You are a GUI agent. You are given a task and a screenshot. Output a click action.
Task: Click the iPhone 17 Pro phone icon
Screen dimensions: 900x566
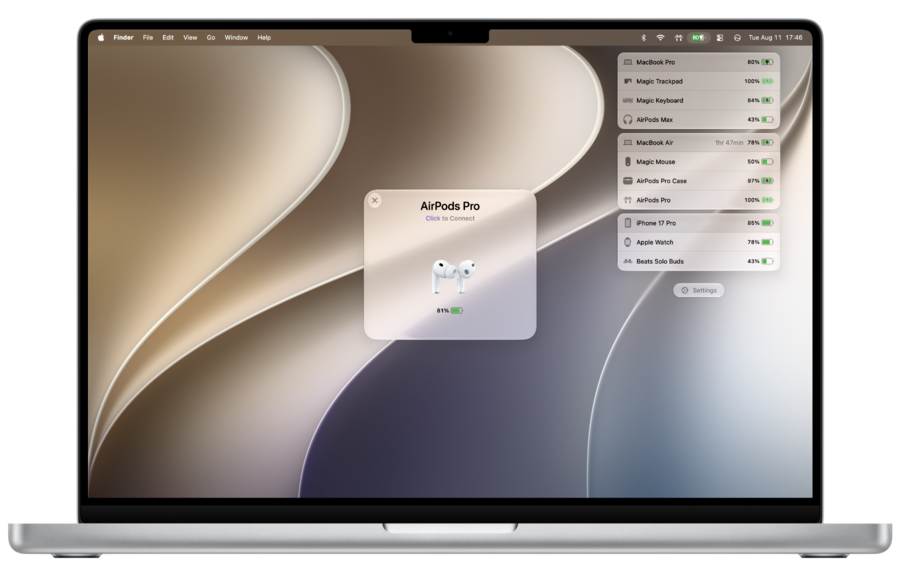(627, 223)
